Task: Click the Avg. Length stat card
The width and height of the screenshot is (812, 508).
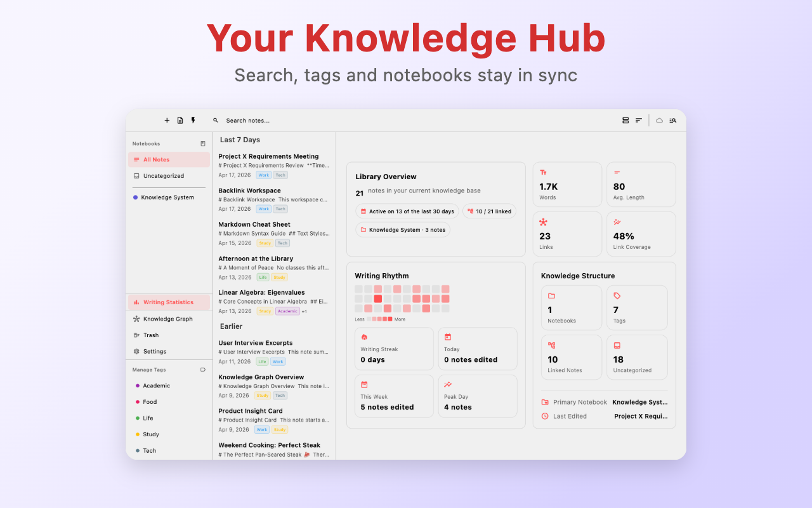Action: (641, 184)
